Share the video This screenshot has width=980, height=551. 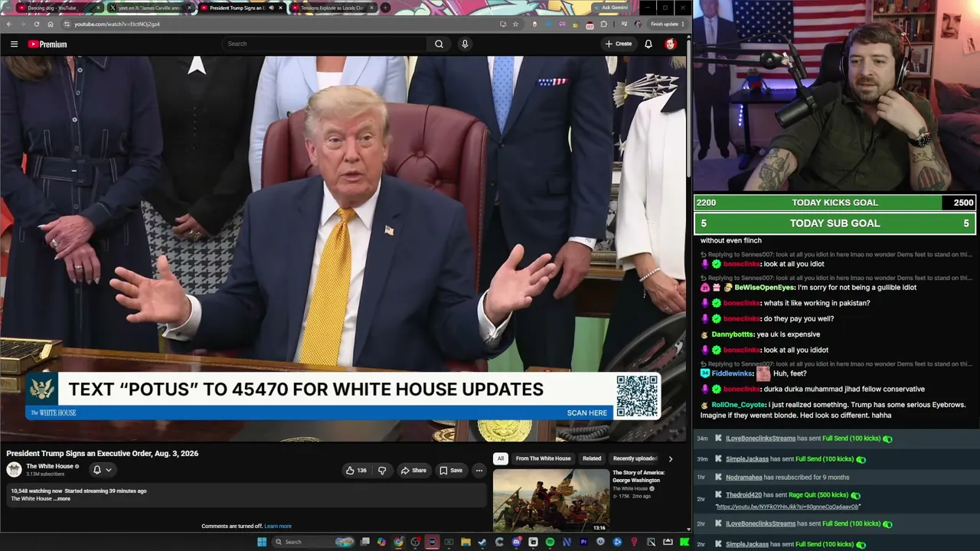pos(413,471)
